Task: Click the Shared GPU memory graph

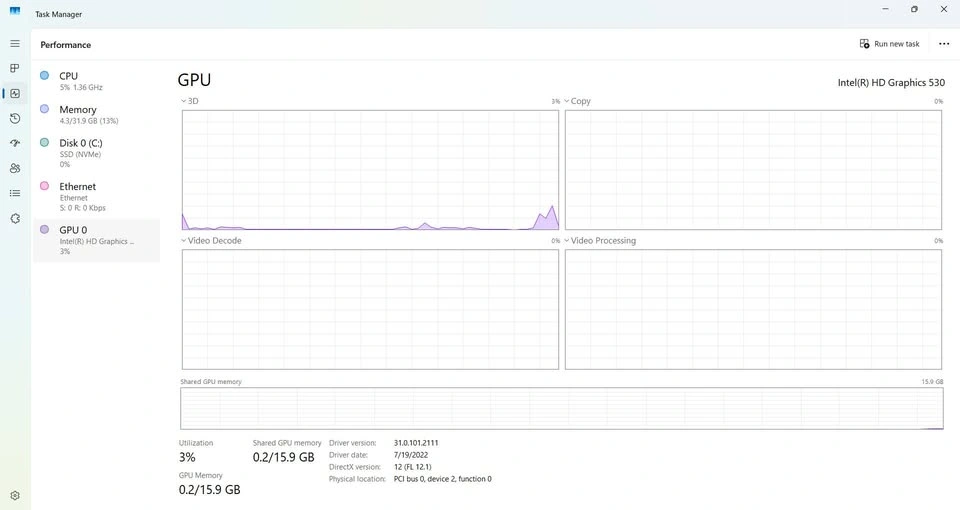Action: click(561, 409)
